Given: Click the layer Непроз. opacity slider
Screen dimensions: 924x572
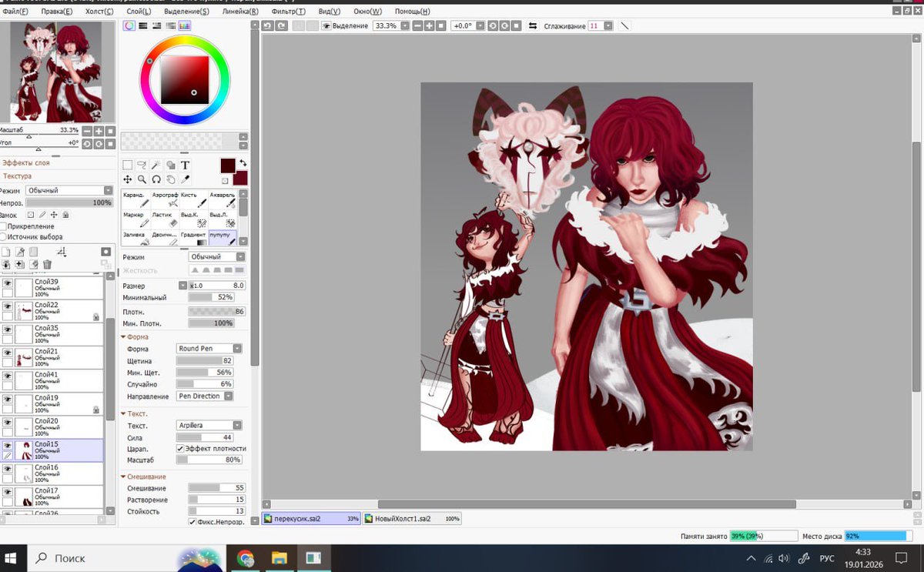Looking at the screenshot, I should (69, 202).
